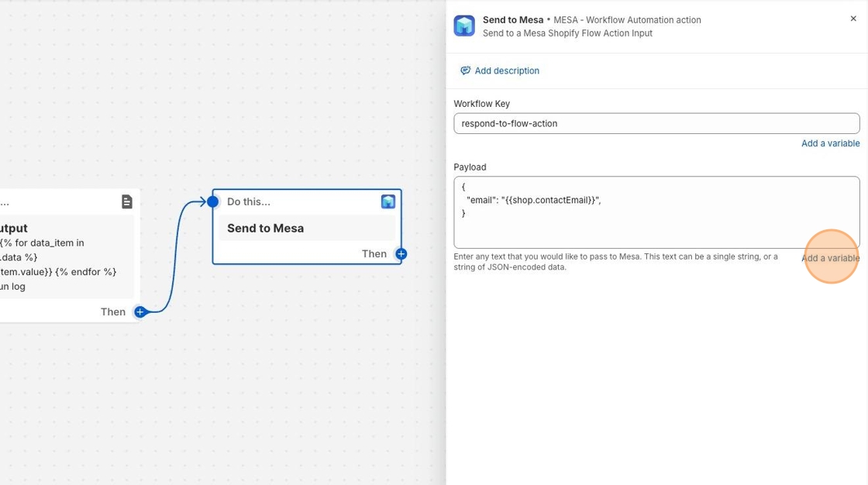The image size is (868, 485).
Task: Add a step after Send to Mesa via plus
Action: tap(401, 253)
